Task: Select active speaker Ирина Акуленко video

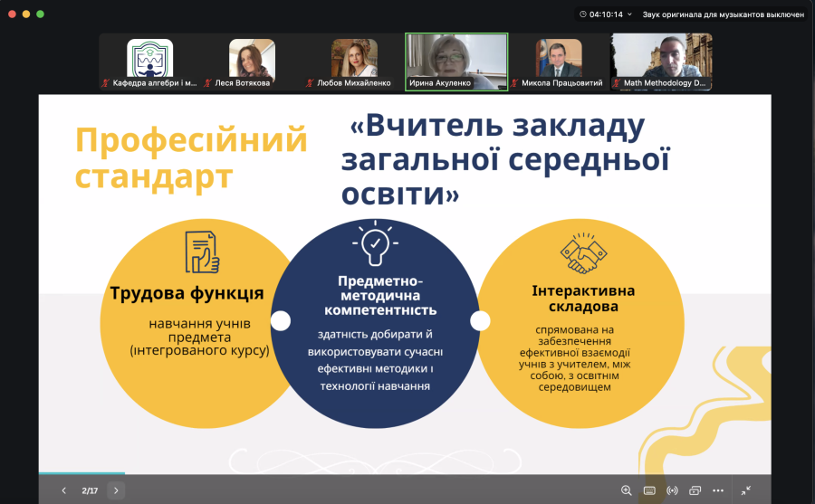Action: point(456,62)
